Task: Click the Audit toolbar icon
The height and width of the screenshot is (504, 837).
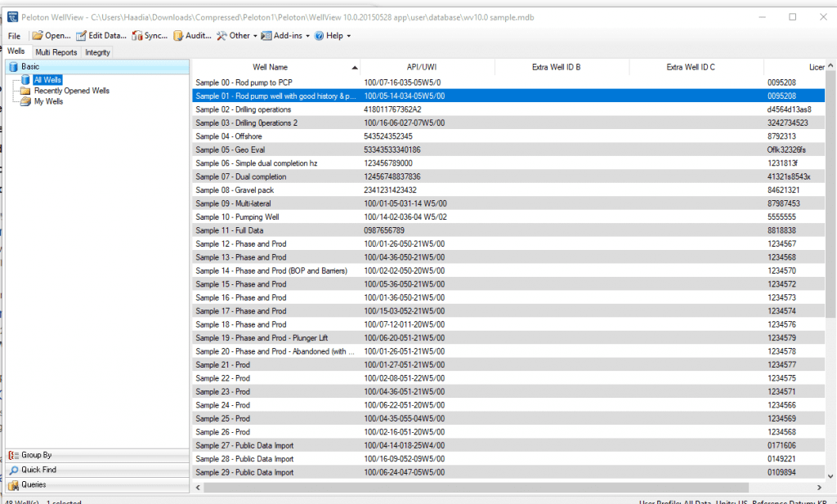Action: point(178,36)
